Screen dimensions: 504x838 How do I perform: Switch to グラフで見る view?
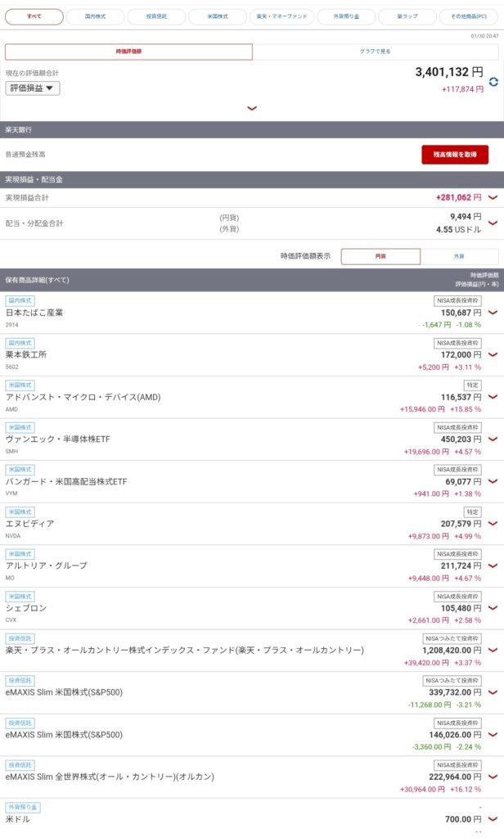click(x=377, y=52)
